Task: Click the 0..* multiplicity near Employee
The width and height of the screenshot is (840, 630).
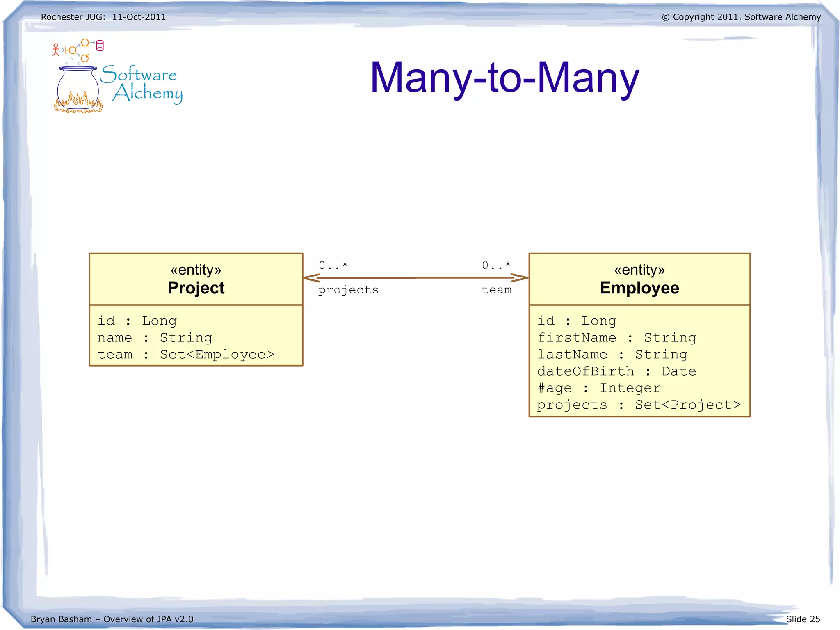Action: pyautogui.click(x=496, y=266)
